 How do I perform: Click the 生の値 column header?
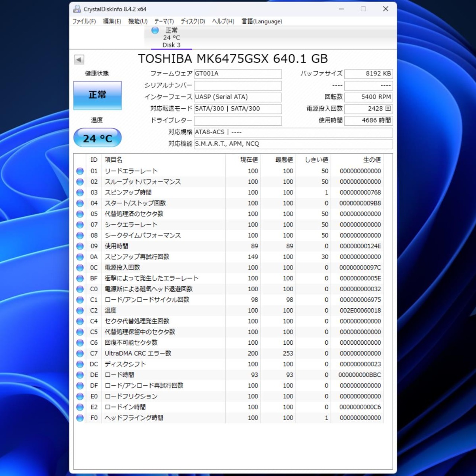[357, 160]
